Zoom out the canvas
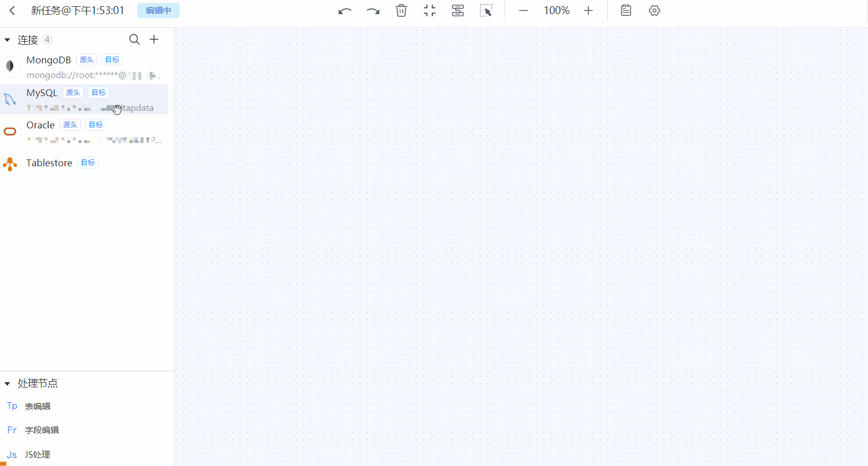The image size is (868, 466). tap(523, 11)
